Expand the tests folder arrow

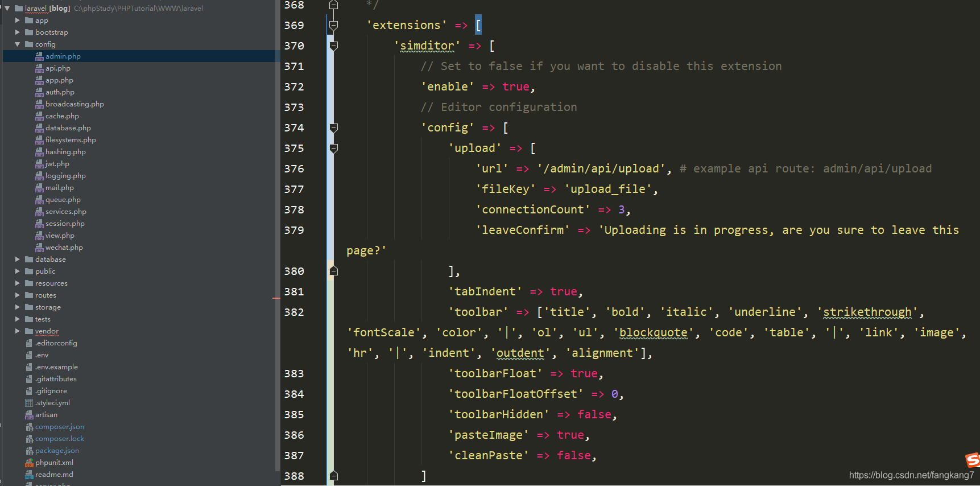pos(18,319)
